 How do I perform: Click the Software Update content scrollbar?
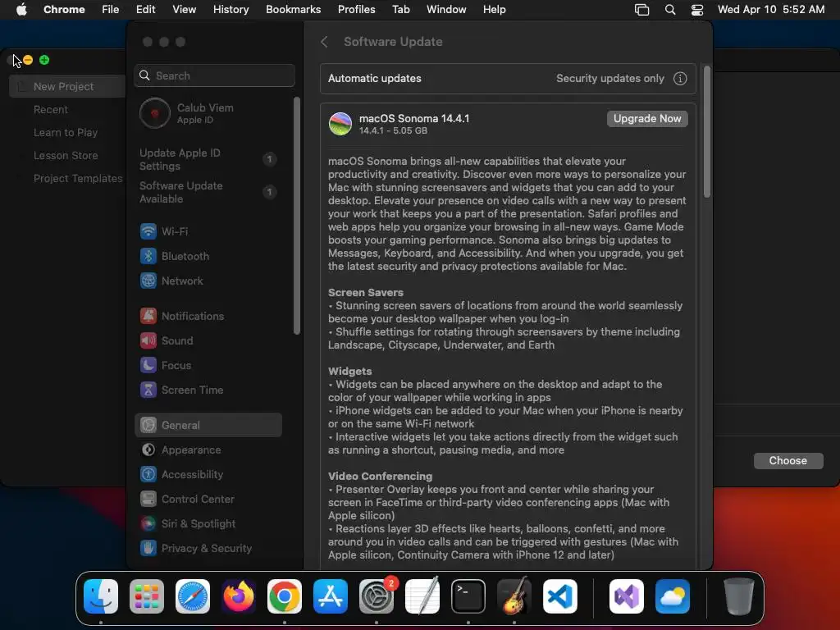click(706, 132)
